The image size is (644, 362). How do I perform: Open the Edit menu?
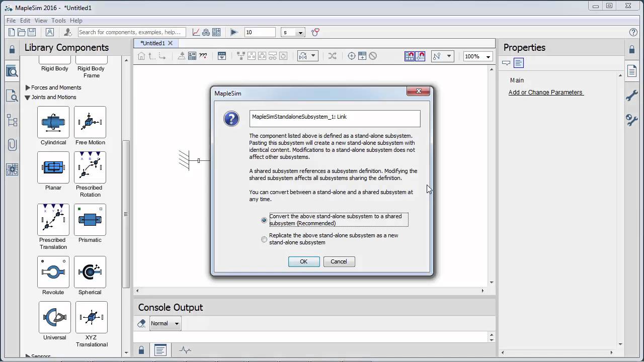(x=25, y=21)
